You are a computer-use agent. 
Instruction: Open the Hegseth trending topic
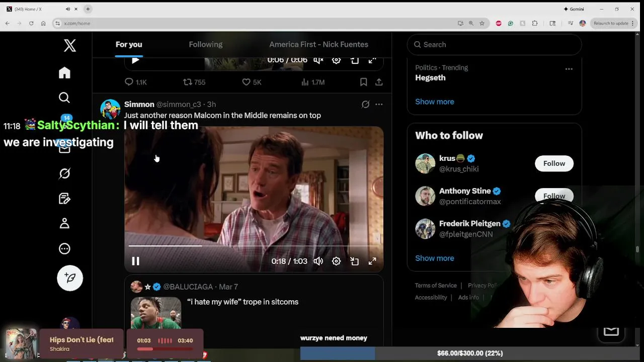click(430, 78)
